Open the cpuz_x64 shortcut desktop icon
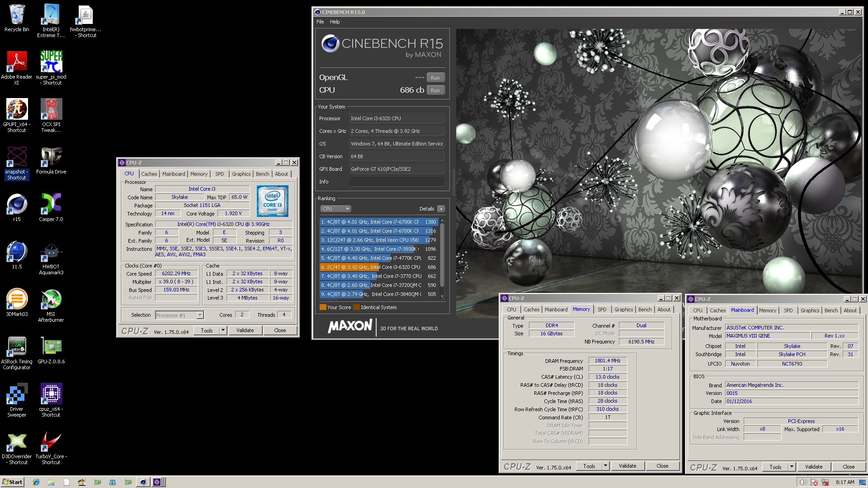The height and width of the screenshot is (488, 868). coord(51,400)
